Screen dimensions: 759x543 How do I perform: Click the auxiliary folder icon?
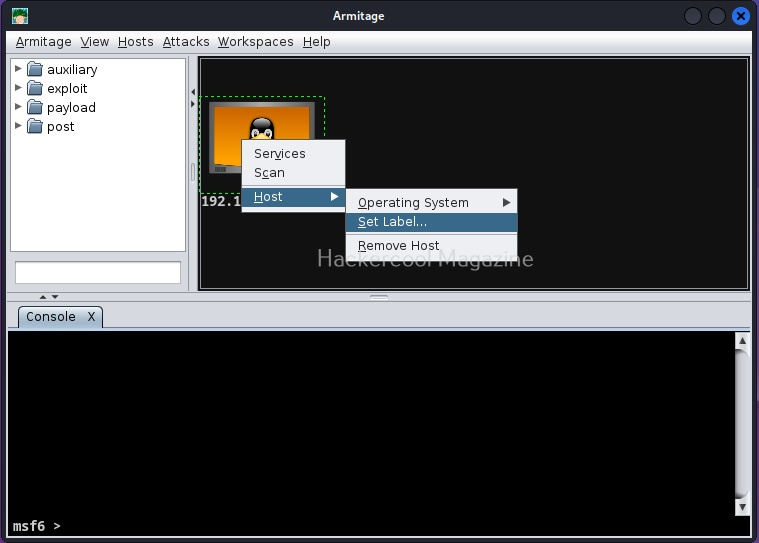(x=35, y=69)
